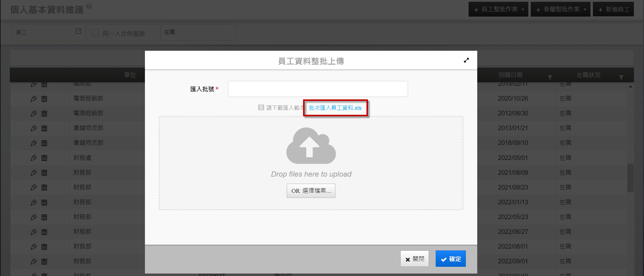The image size is (644, 276).
Task: Click the cloud upload icon
Action: coord(311,146)
